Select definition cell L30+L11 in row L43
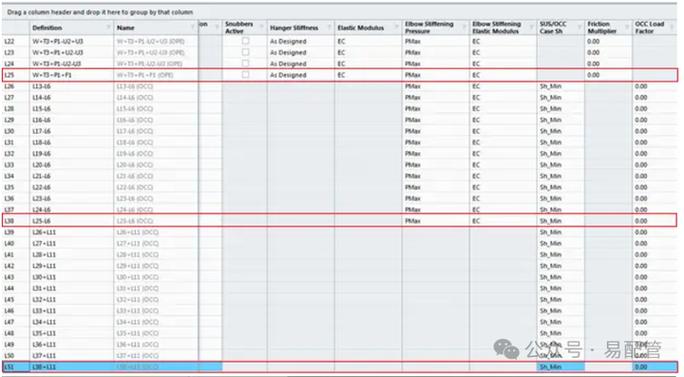The image size is (684, 377). click(x=72, y=277)
